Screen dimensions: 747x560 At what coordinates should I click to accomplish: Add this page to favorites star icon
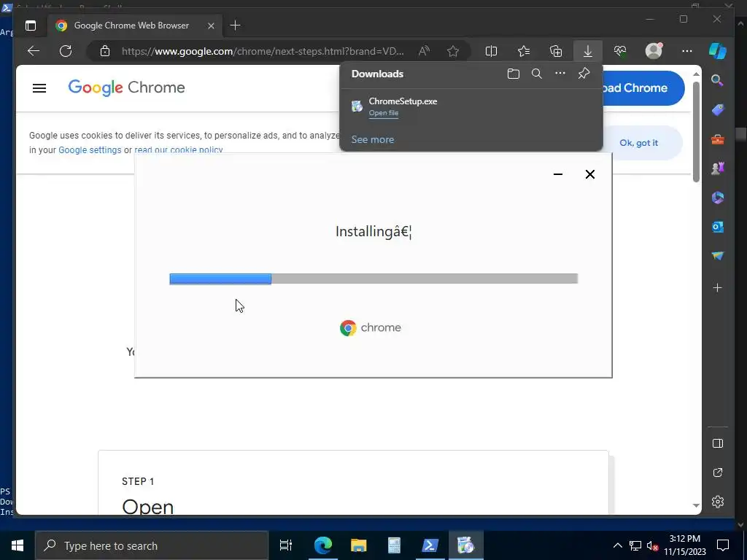coord(453,51)
